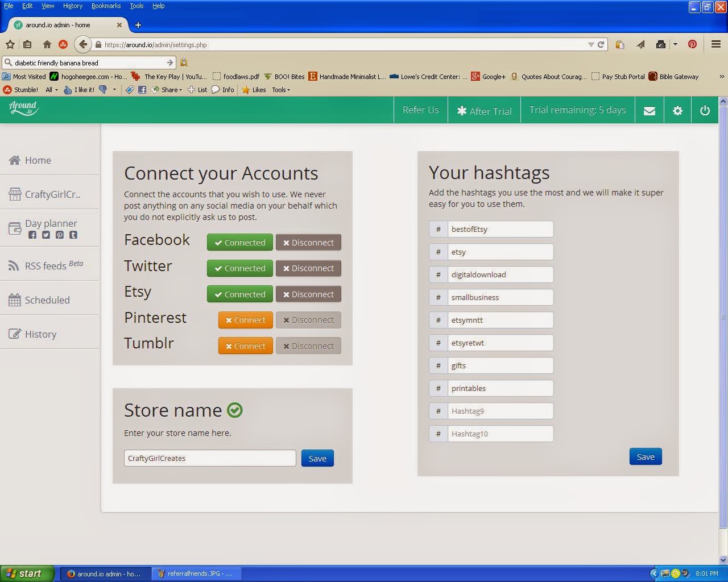Click the After Trial header button

tap(485, 110)
